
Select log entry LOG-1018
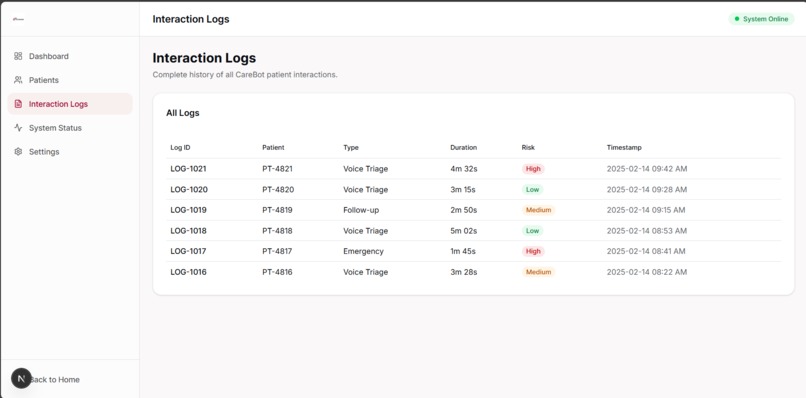pos(189,231)
